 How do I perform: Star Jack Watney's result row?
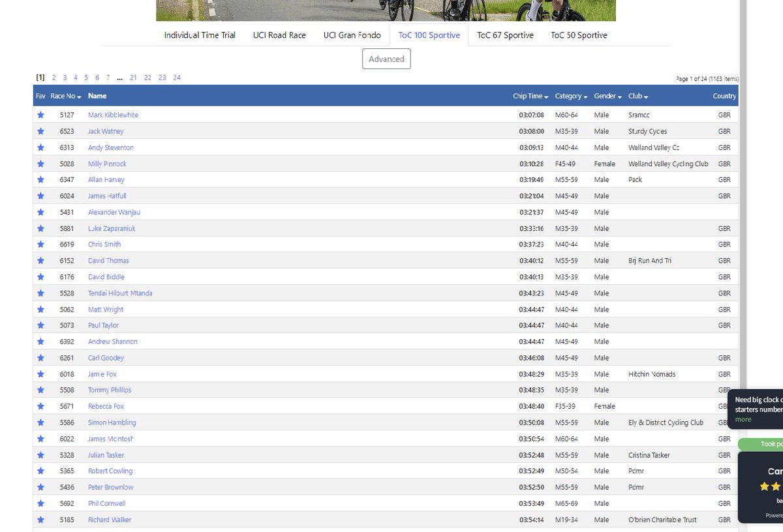pos(40,131)
